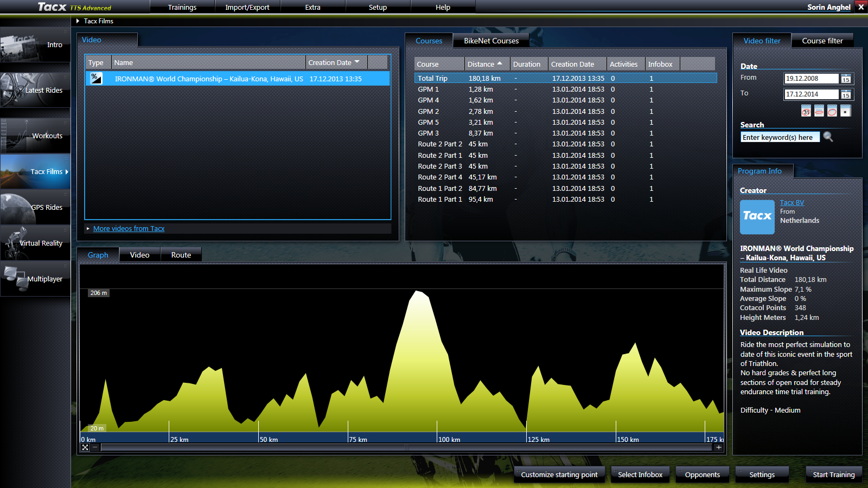Open the Virtual Reality section
Image resolution: width=868 pixels, height=488 pixels.
tap(35, 243)
